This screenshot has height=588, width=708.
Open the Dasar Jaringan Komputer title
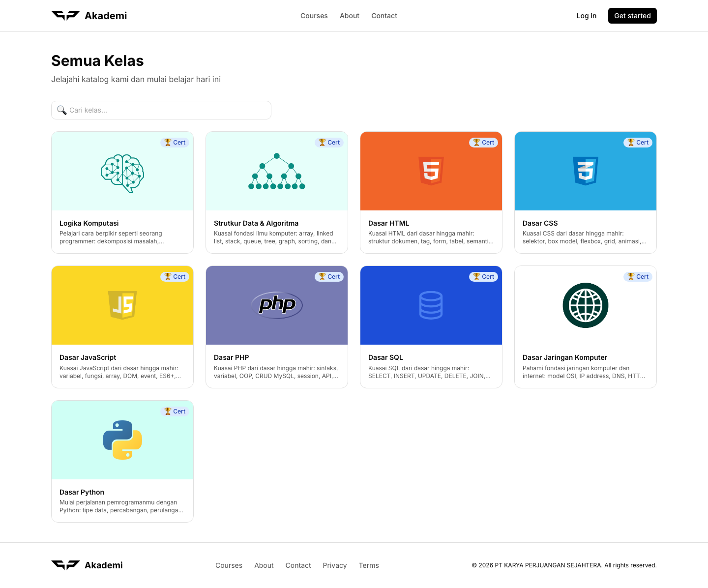(565, 357)
